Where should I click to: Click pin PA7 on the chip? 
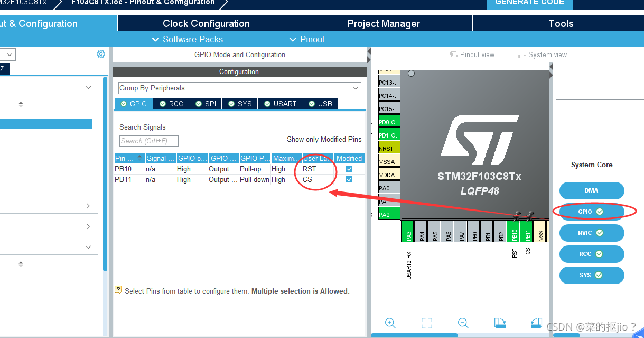tap(461, 232)
